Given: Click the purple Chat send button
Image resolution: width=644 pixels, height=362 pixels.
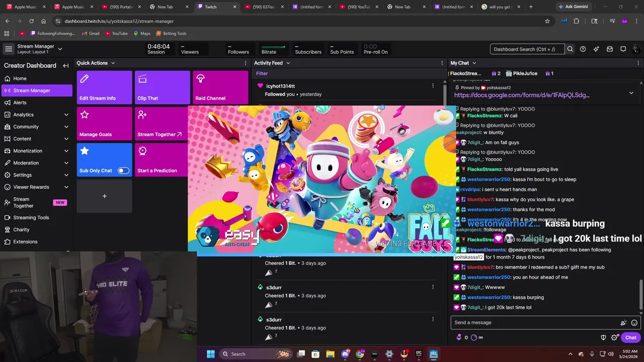Looking at the screenshot, I should pos(631,337).
